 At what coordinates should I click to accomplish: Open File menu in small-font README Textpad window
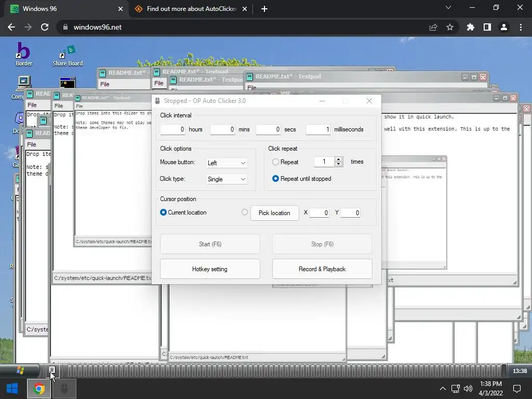[x=79, y=106]
